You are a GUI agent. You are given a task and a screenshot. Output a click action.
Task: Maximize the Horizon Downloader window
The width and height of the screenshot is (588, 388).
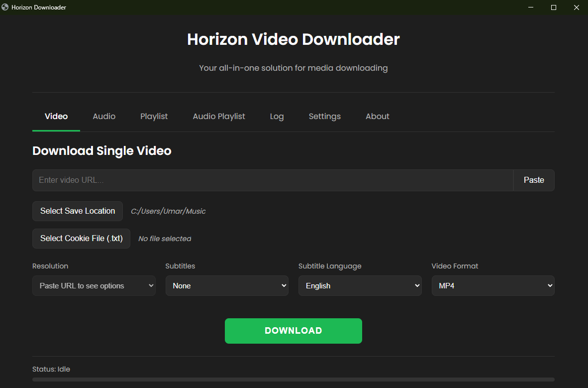(554, 7)
